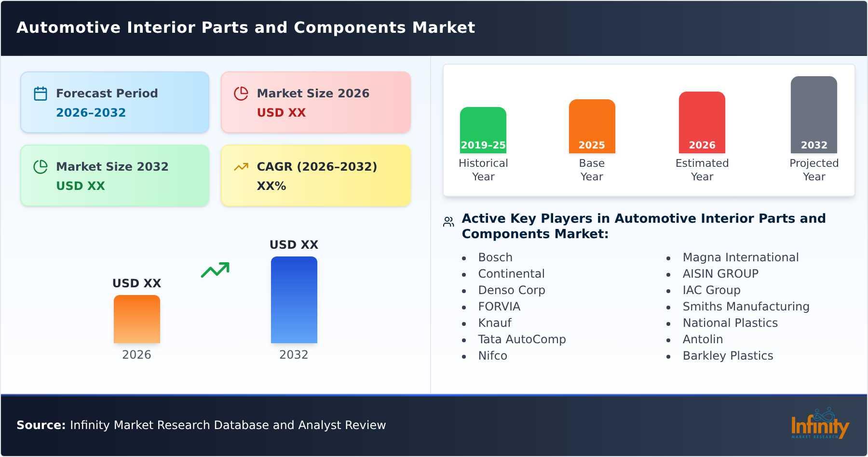This screenshot has height=457, width=868.
Task: Click 'Magna International' in key players list
Action: tap(741, 257)
